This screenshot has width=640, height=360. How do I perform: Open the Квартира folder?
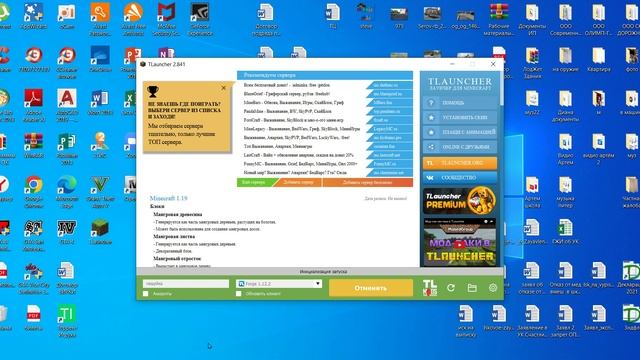pyautogui.click(x=599, y=59)
